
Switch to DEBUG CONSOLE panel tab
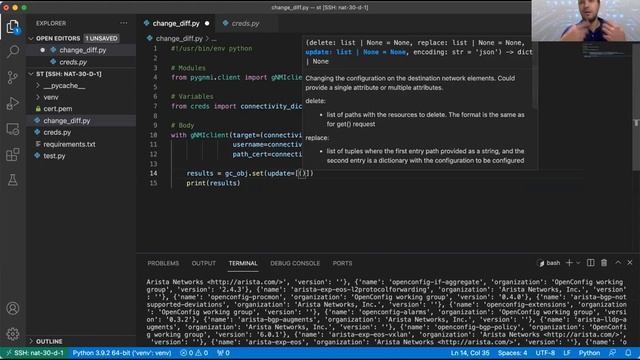point(295,263)
